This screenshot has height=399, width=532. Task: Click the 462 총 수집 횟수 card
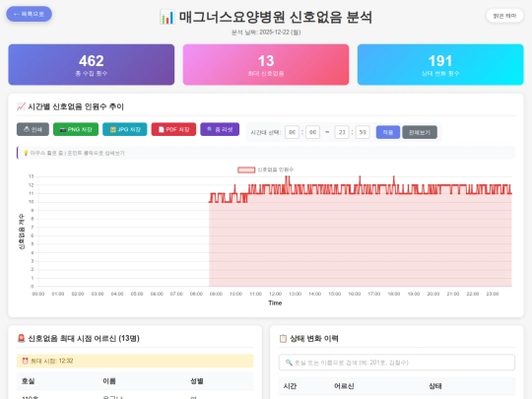[92, 64]
